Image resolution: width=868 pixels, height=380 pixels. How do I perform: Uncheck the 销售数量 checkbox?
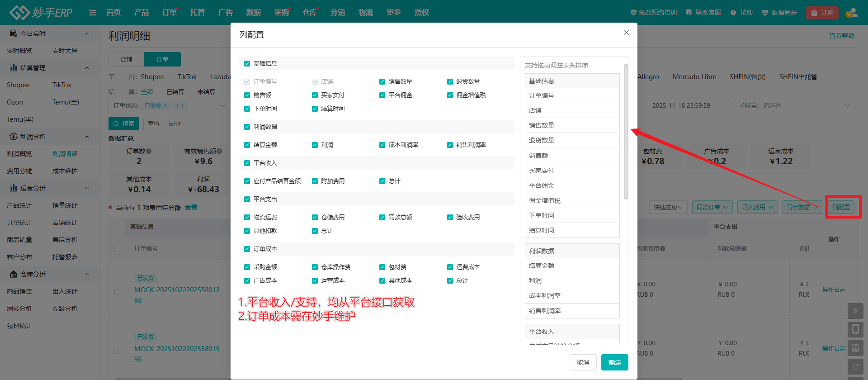click(382, 82)
